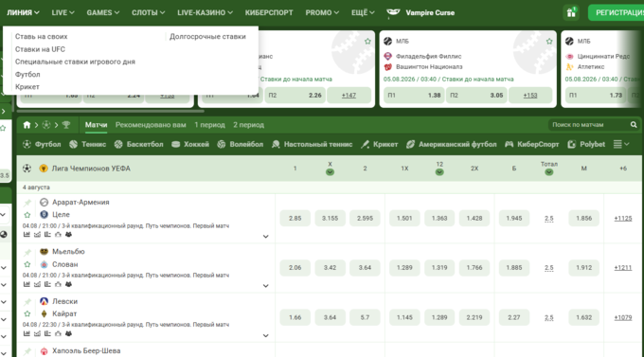The height and width of the screenshot is (357, 644).
Task: Pin the Арарат-Армения match
Action: click(27, 203)
